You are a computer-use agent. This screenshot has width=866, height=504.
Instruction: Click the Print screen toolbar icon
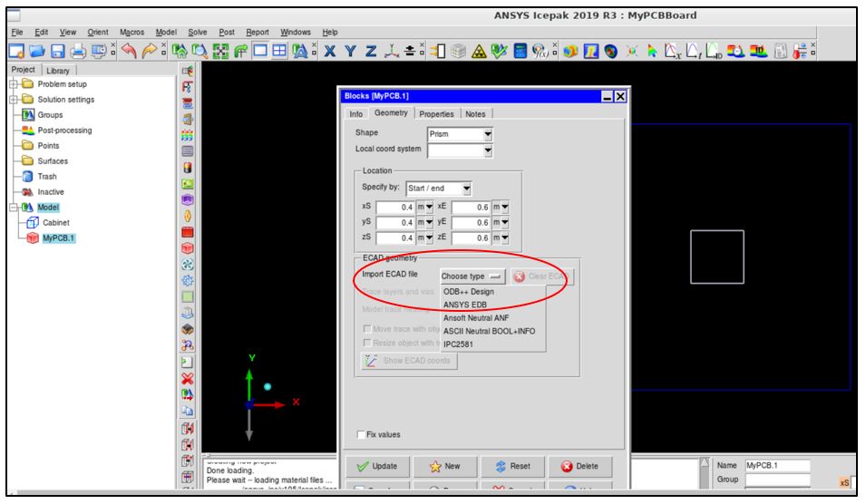click(78, 52)
